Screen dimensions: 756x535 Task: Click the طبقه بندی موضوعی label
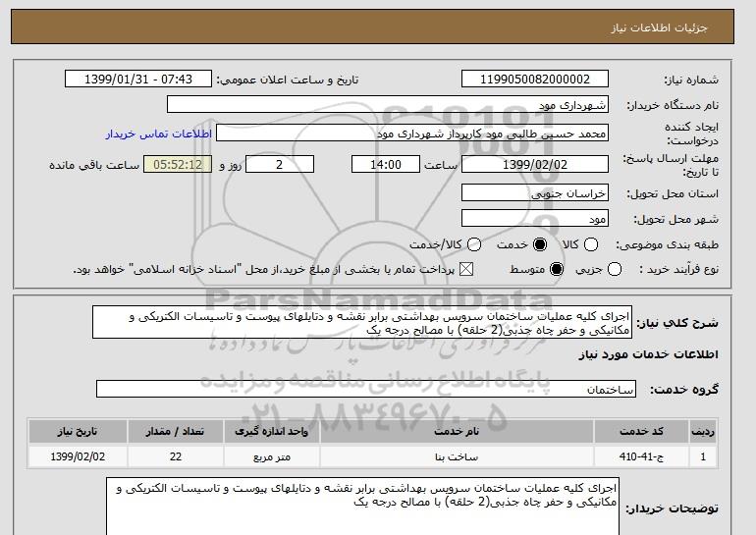[667, 244]
